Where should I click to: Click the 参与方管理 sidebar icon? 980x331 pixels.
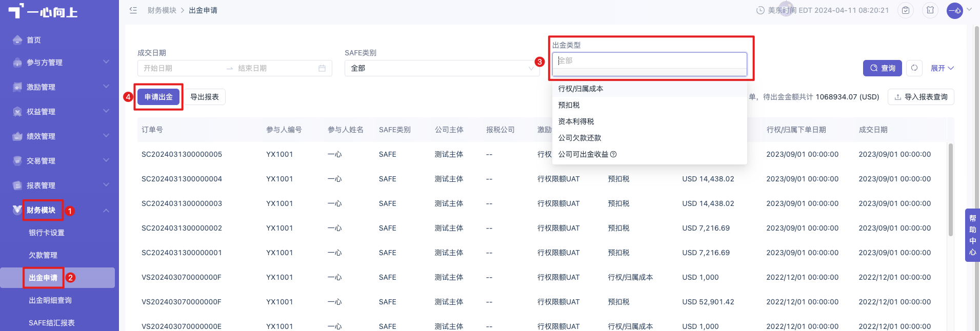point(17,63)
